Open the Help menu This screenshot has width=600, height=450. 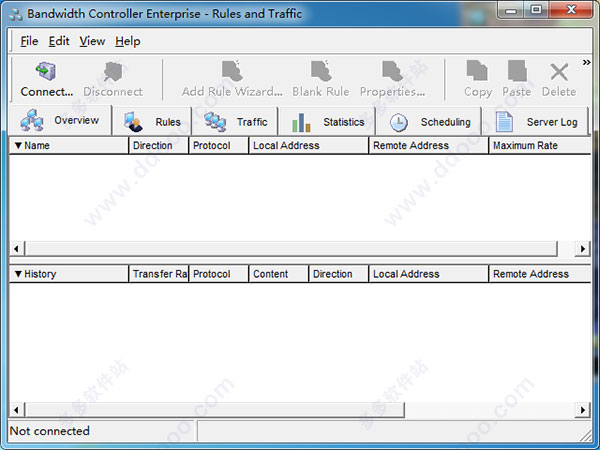(x=128, y=41)
